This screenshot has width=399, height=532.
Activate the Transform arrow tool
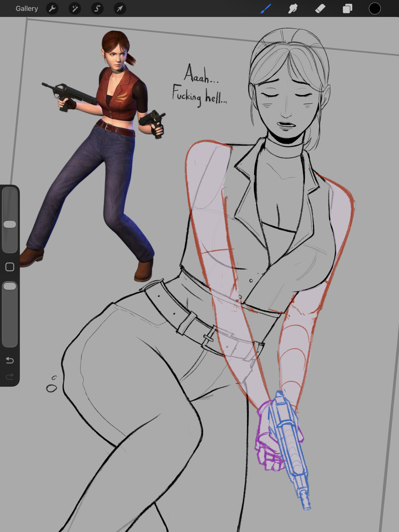pos(120,9)
